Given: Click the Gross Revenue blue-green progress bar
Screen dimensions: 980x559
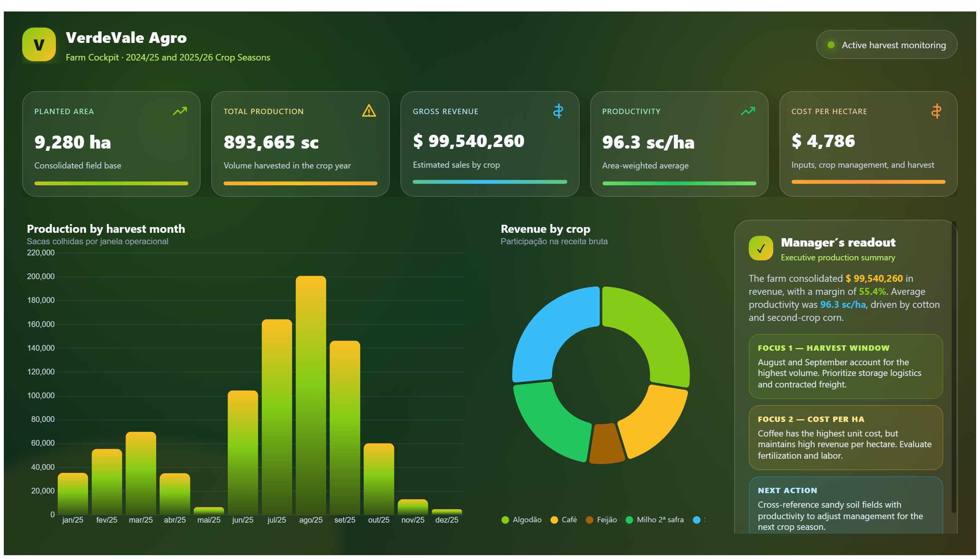Looking at the screenshot, I should [490, 182].
